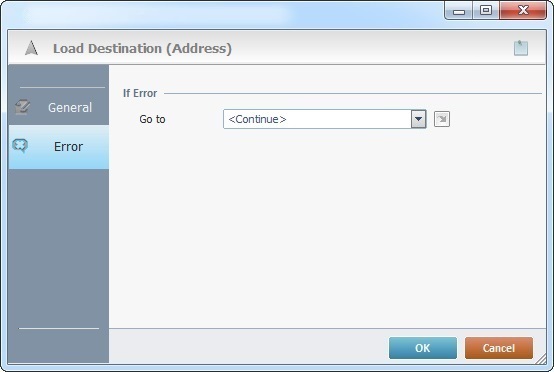The image size is (554, 372).
Task: Click the Go to <Continue> combo box field
Action: [324, 119]
